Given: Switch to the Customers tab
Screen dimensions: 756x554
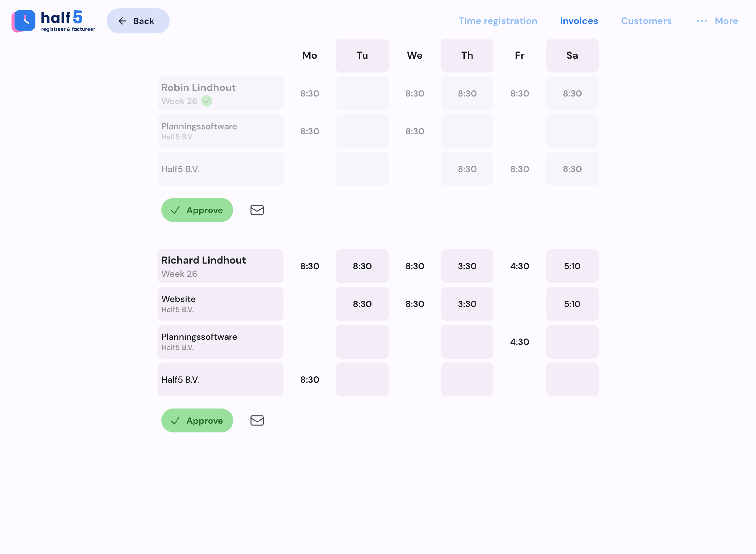Looking at the screenshot, I should [646, 21].
